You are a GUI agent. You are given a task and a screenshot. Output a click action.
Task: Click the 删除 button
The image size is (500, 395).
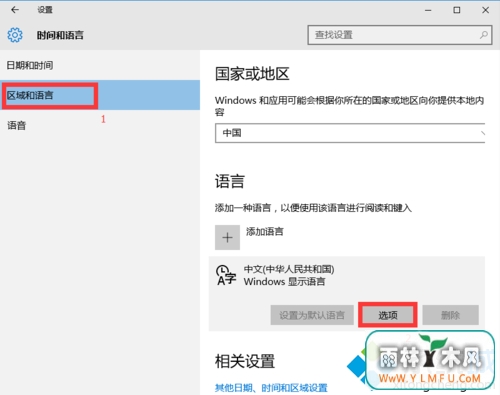click(451, 315)
